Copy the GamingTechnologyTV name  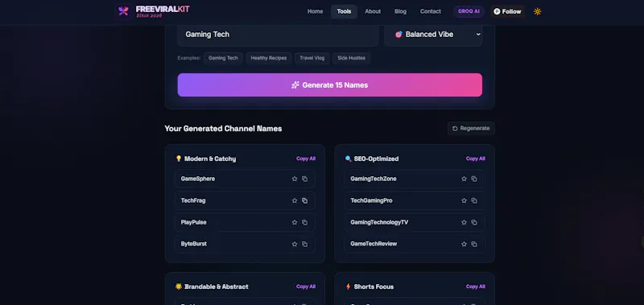pyautogui.click(x=474, y=222)
